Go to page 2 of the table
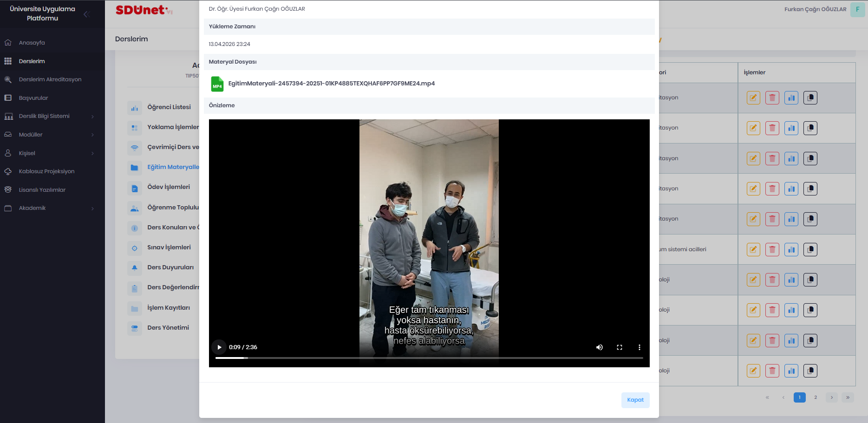Screen dimensions: 868x423 pos(816,397)
